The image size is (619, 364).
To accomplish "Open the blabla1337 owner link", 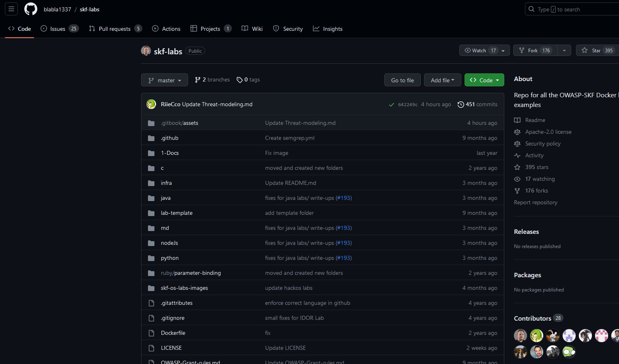I will coord(57,9).
